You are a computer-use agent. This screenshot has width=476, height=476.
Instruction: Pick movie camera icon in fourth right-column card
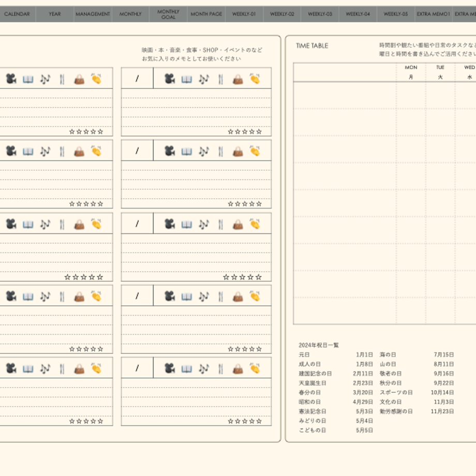point(170,296)
